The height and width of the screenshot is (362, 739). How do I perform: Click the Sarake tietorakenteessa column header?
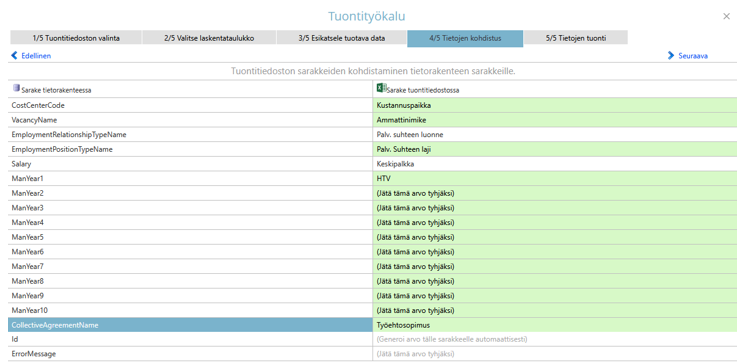(190, 89)
